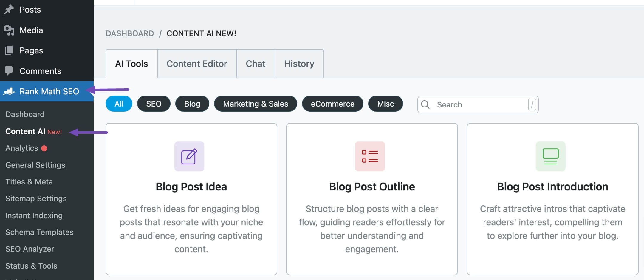
Task: Open Status & Tools submenu item
Action: (x=31, y=266)
